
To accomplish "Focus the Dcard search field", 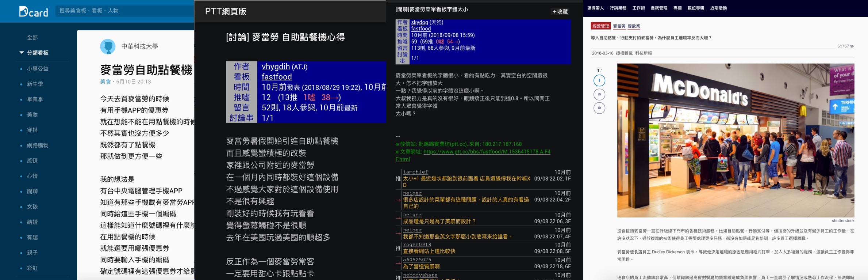I will (x=124, y=11).
